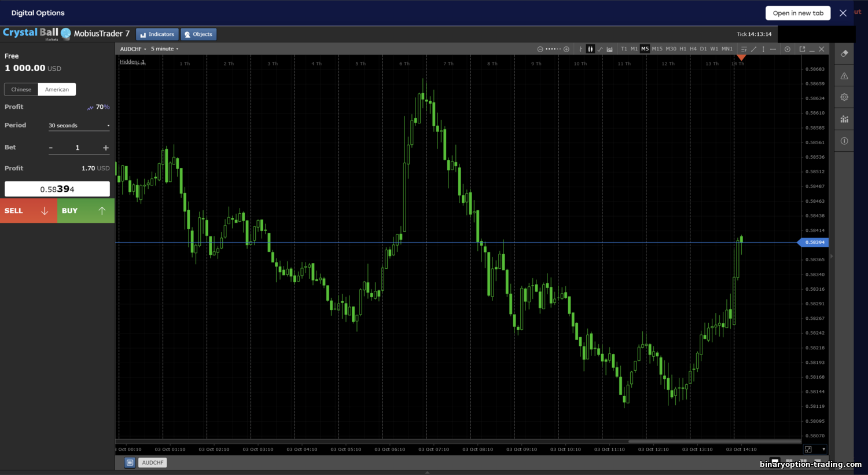
Task: Click the blue 0.58394 price label
Action: click(x=814, y=242)
